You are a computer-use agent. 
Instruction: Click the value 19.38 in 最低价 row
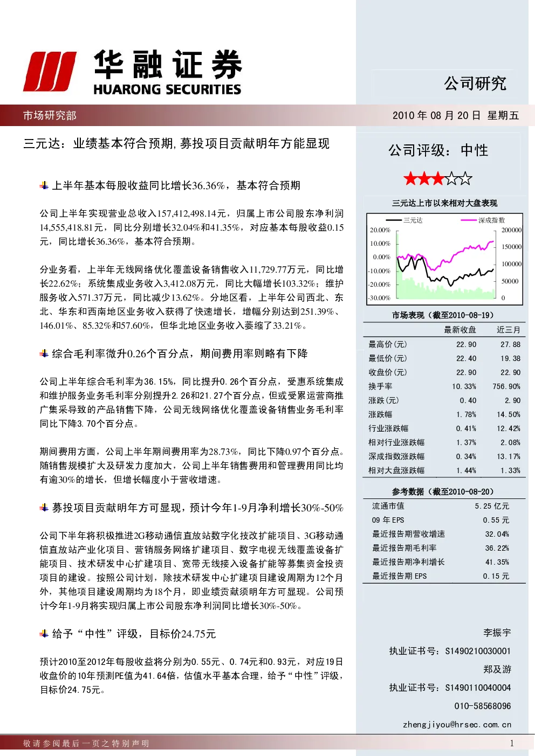(510, 358)
